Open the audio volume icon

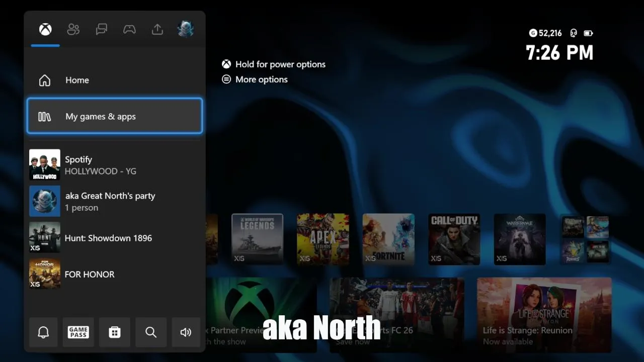click(x=186, y=332)
